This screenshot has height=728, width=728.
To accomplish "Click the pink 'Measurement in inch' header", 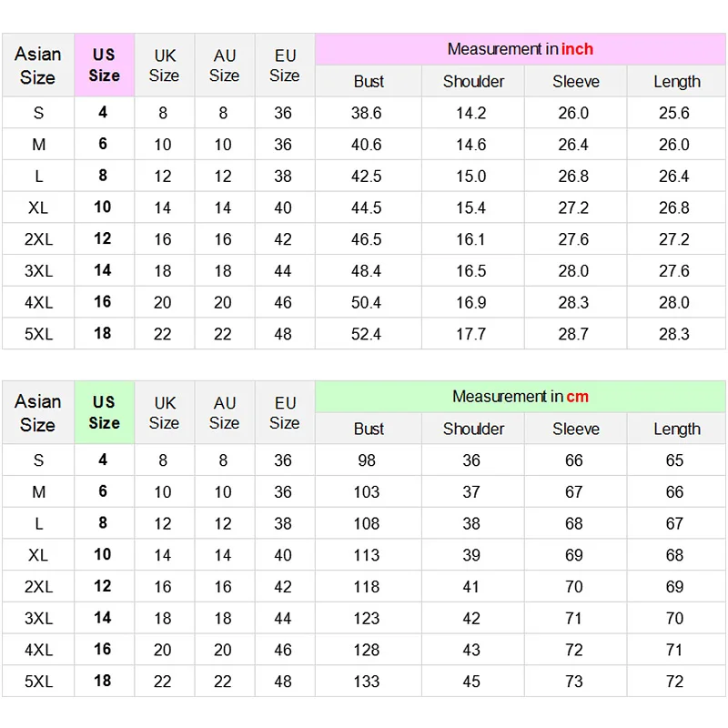I will click(520, 49).
